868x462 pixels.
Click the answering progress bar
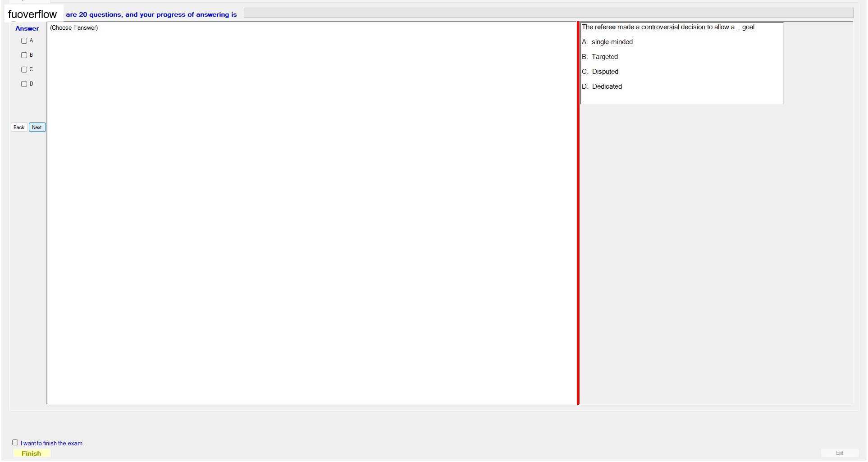click(x=549, y=14)
